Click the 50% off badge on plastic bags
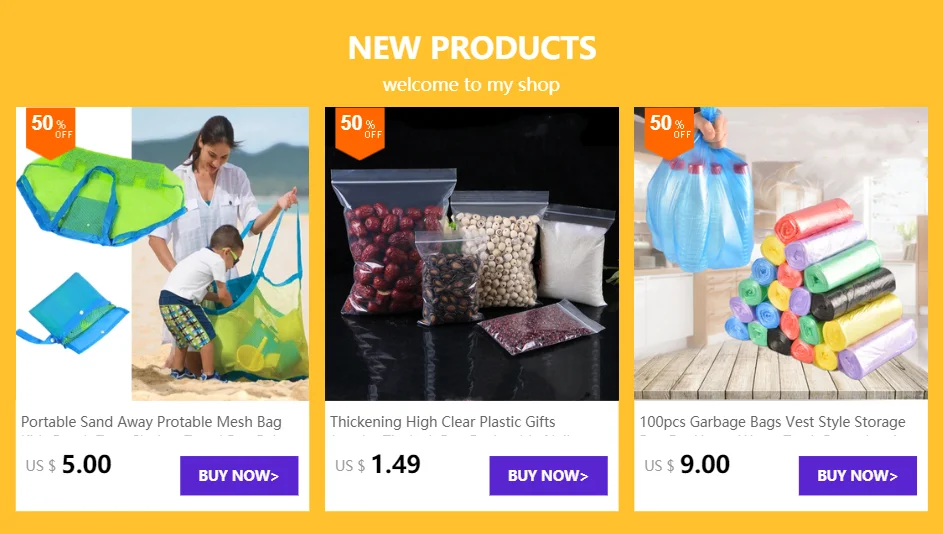943x534 pixels. (360, 132)
